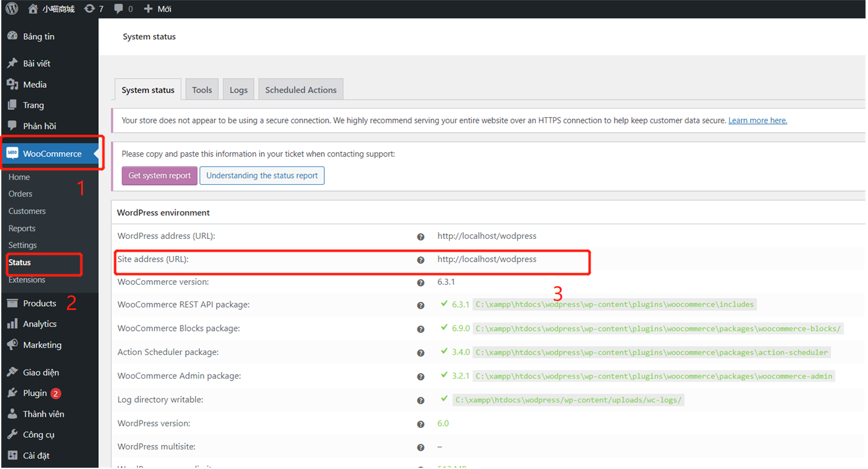
Task: Click help icon for Site address (URL)
Action: [x=420, y=260]
